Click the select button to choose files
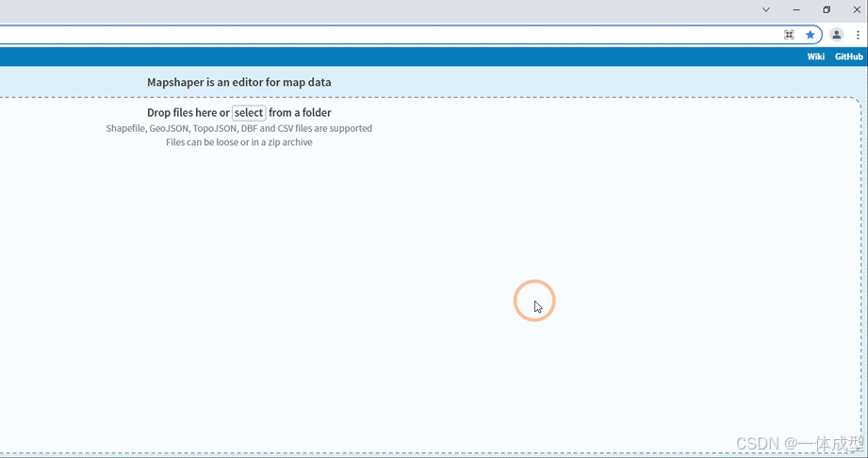Image resolution: width=868 pixels, height=458 pixels. pos(249,112)
